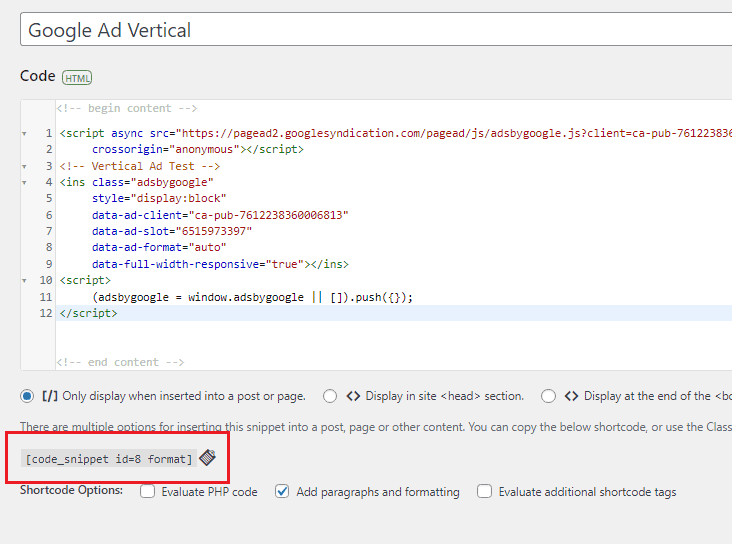Enable 'Evaluate PHP code' checkbox
The height and width of the screenshot is (544, 732).
coord(148,492)
